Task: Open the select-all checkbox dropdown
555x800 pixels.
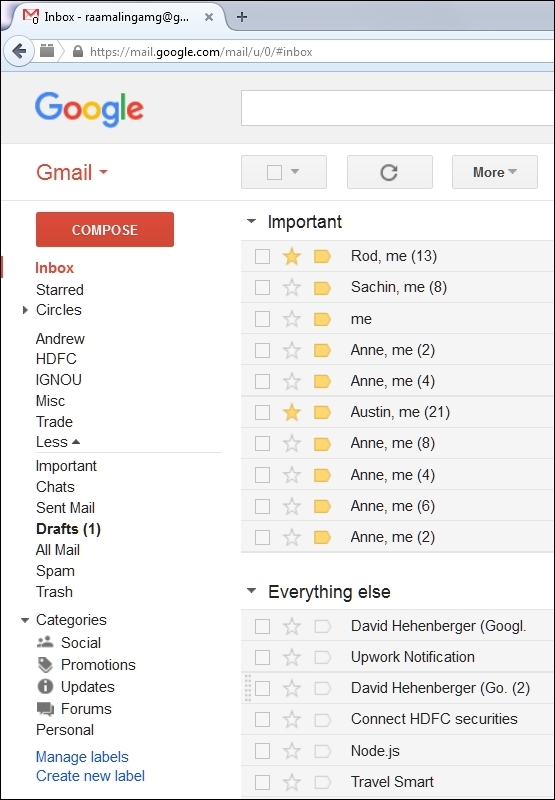Action: coord(294,172)
